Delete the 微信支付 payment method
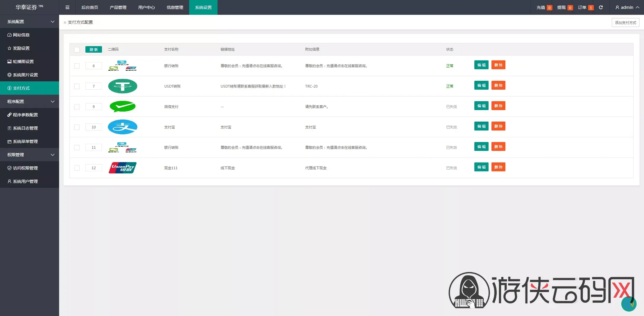This screenshot has width=644, height=316. coord(498,106)
